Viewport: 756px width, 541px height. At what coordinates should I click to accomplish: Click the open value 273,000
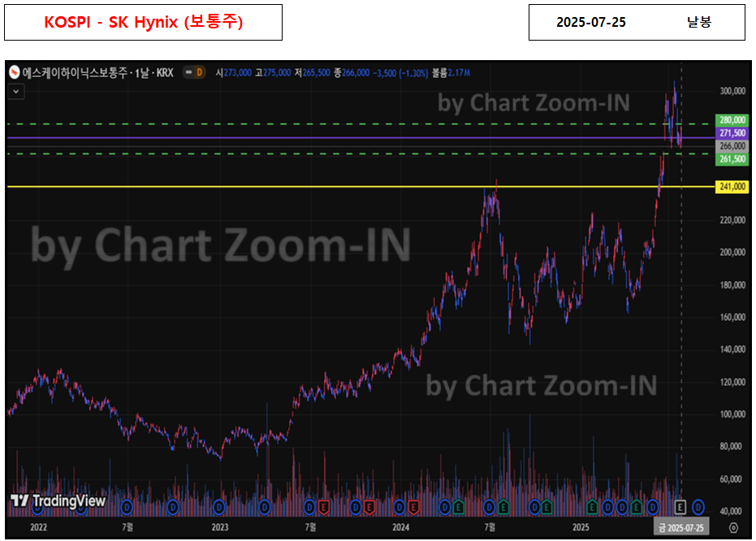pyautogui.click(x=238, y=72)
